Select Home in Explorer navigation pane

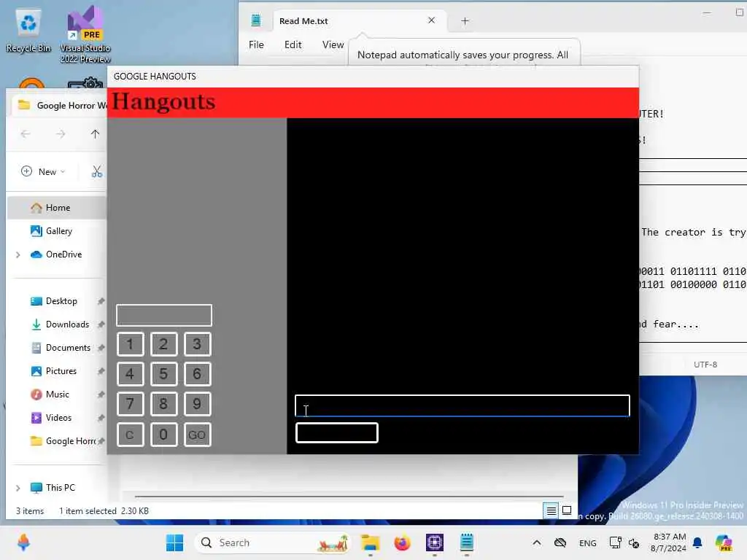click(x=58, y=208)
